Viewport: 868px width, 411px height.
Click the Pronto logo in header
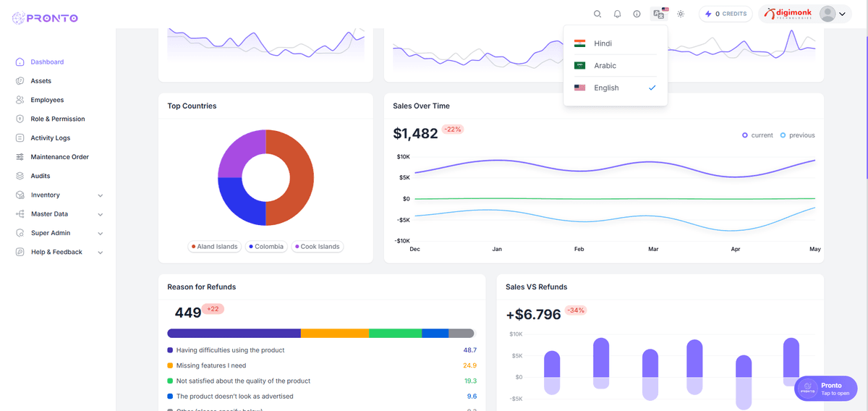[45, 18]
